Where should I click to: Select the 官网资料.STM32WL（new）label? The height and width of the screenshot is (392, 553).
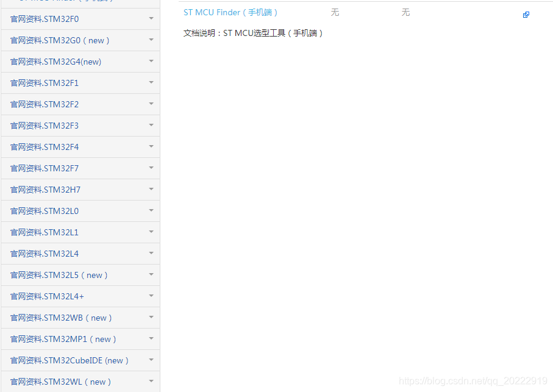coord(60,382)
